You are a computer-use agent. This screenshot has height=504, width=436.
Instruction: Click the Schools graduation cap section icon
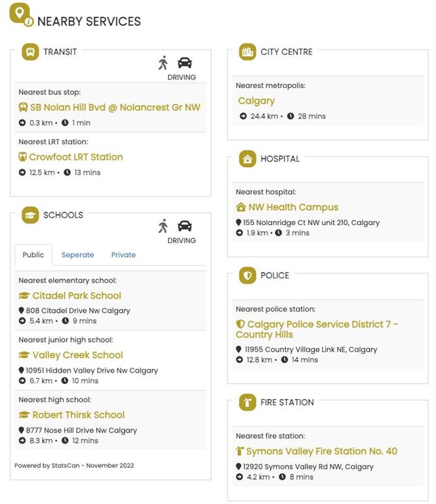pyautogui.click(x=30, y=215)
